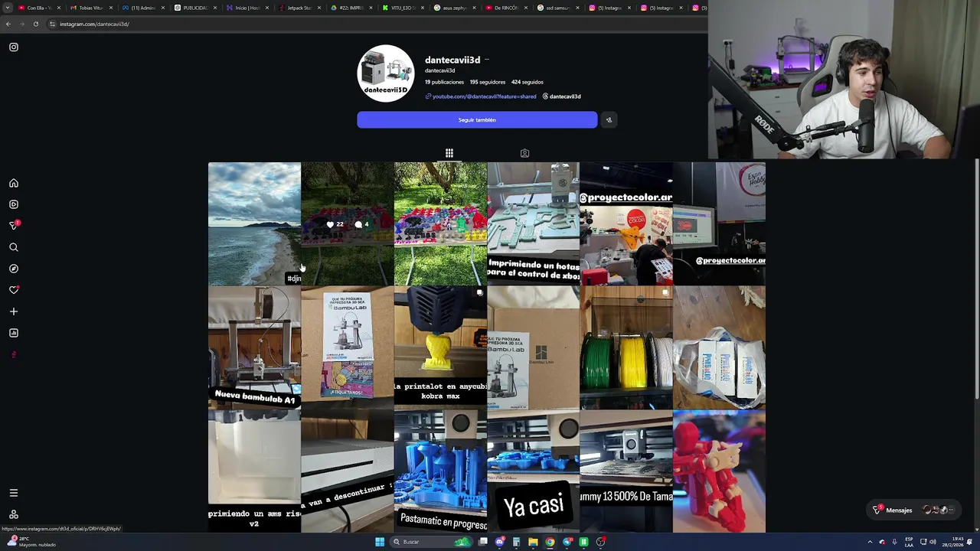
Task: Open the Pastamatic en progreso post
Action: point(440,471)
